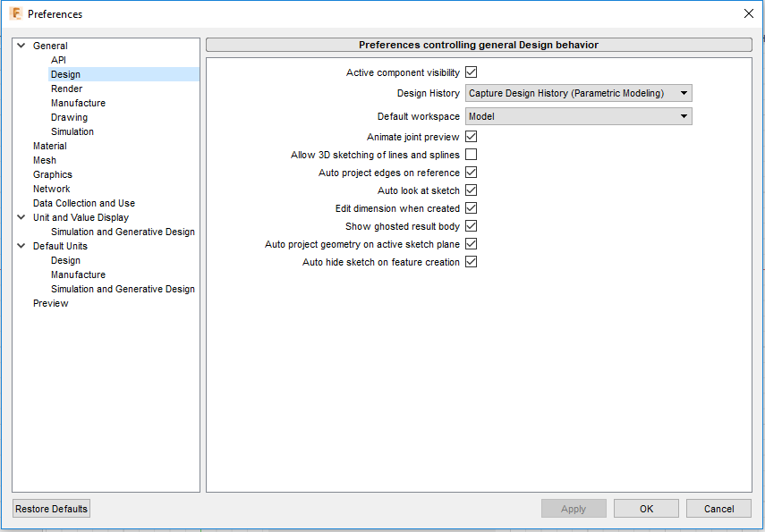Select API under General

point(58,60)
